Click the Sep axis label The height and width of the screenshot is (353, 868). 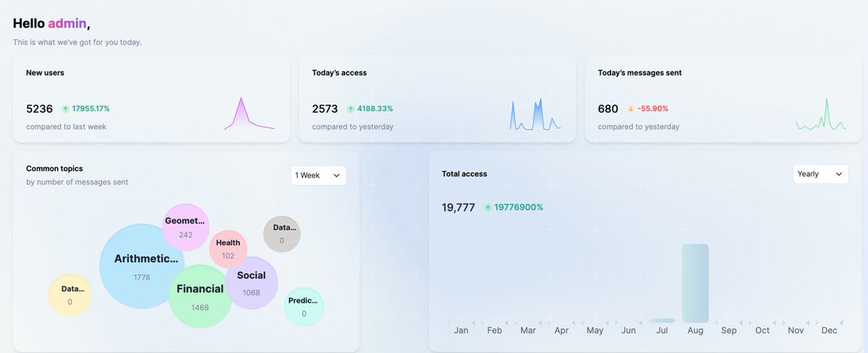[729, 331]
